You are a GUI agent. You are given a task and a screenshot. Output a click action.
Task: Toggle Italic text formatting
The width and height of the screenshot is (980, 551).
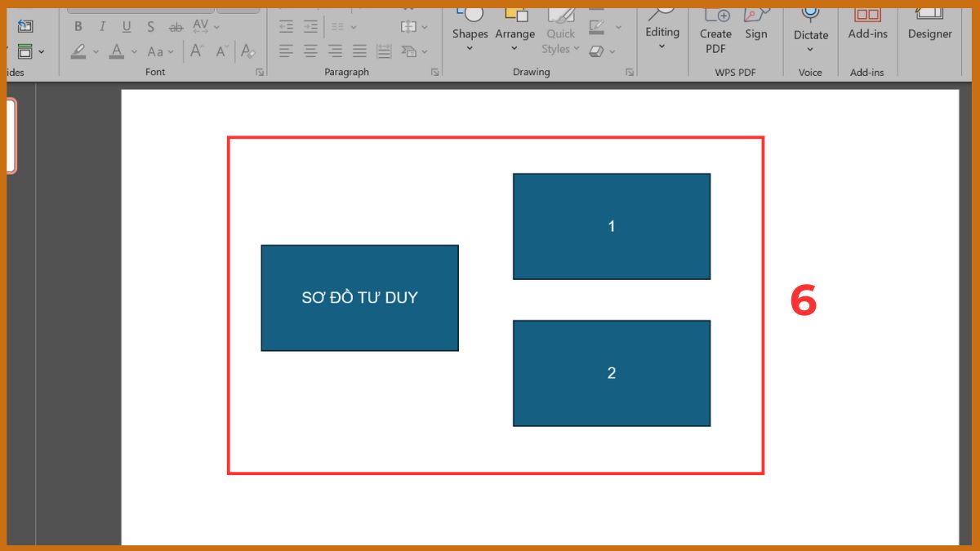pos(102,27)
